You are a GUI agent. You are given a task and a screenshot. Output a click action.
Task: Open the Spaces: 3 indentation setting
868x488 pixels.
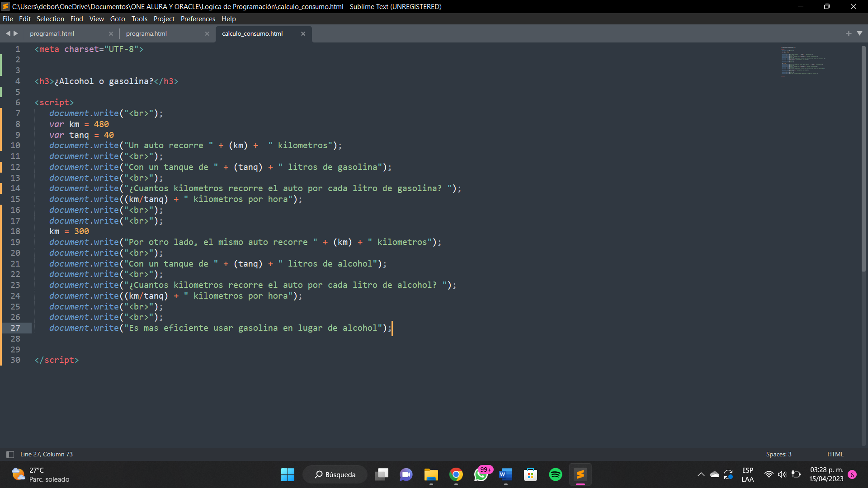point(778,455)
